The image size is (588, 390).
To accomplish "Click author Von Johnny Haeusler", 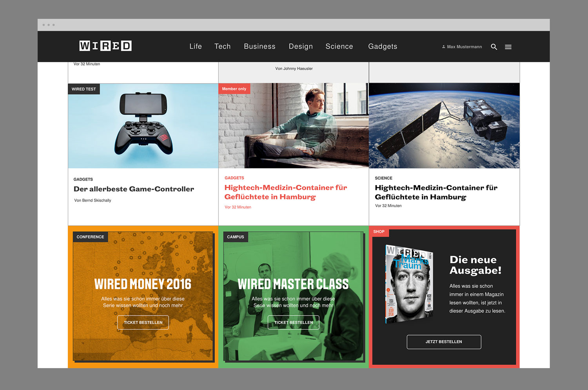I will pos(294,69).
